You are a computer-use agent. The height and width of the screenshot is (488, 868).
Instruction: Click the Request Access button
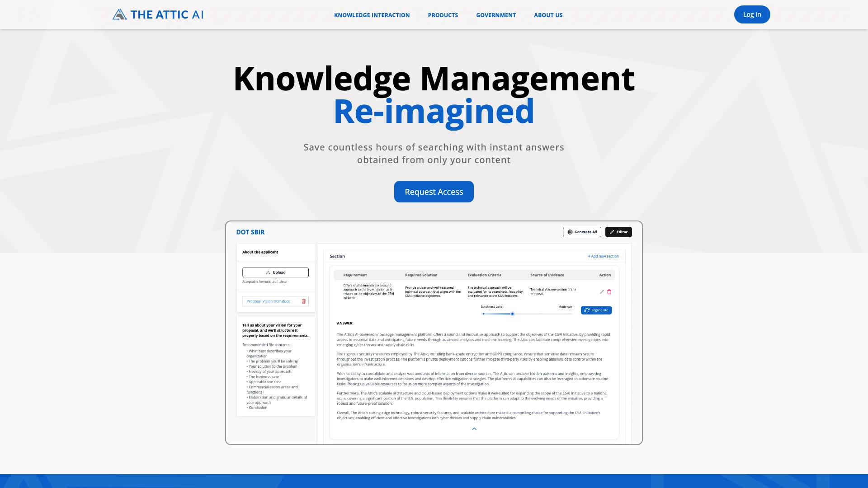434,191
